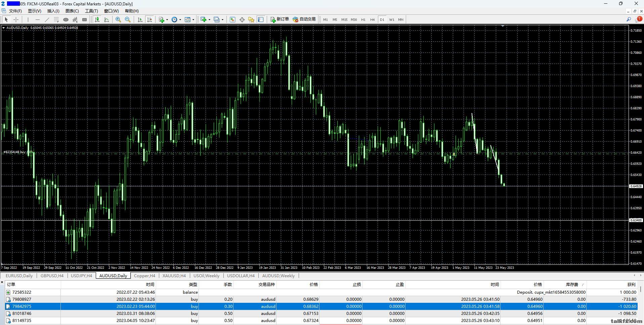This screenshot has width=644, height=325.
Task: Switch to the EURUSD,Daily chart tab
Action: [19, 276]
